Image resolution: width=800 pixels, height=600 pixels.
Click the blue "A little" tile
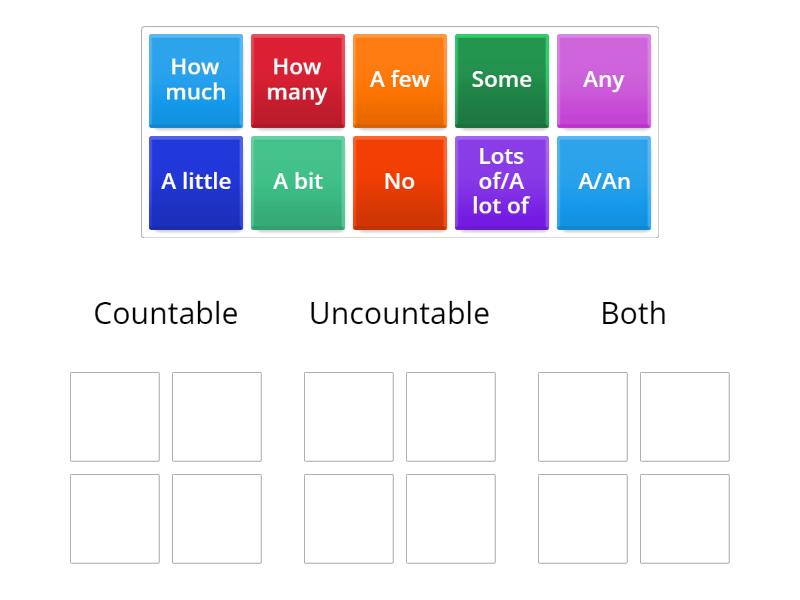[x=195, y=182]
